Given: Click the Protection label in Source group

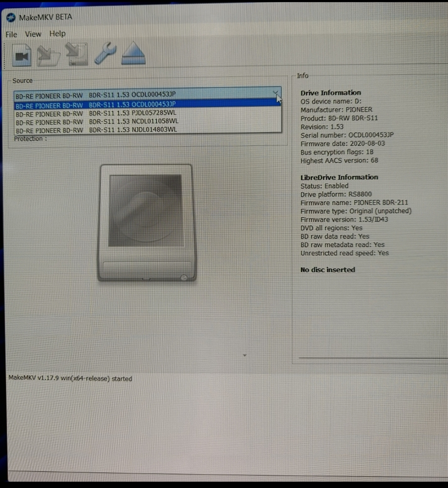Looking at the screenshot, I should [x=31, y=139].
